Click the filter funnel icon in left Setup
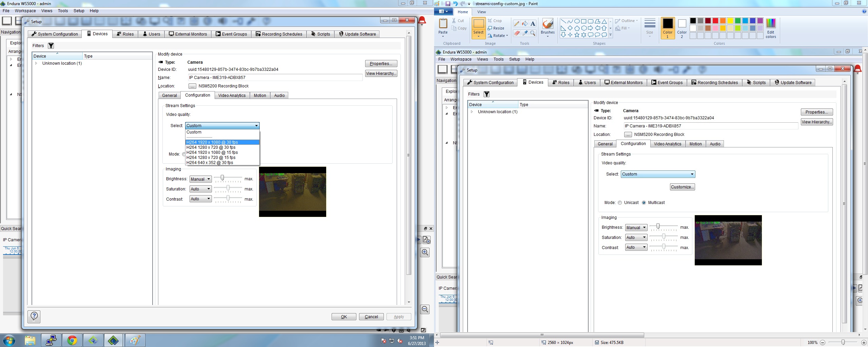Screen dimensions: 868x347 point(51,46)
